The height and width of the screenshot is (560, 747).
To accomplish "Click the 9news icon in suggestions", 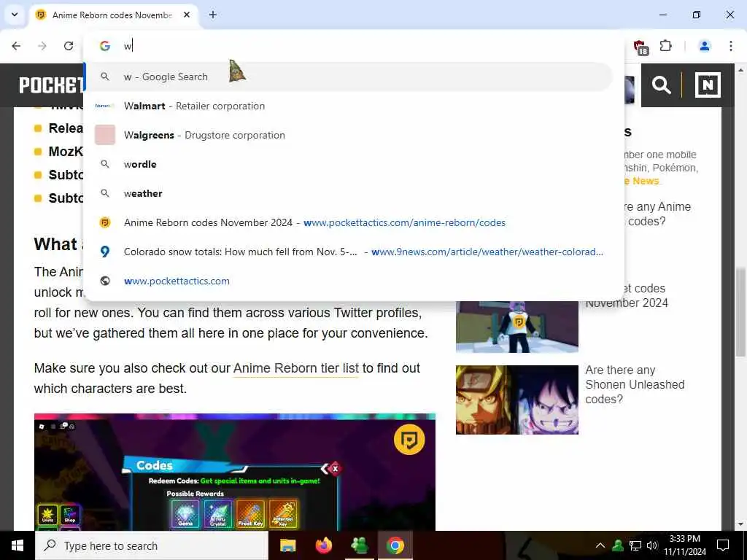I will [105, 252].
